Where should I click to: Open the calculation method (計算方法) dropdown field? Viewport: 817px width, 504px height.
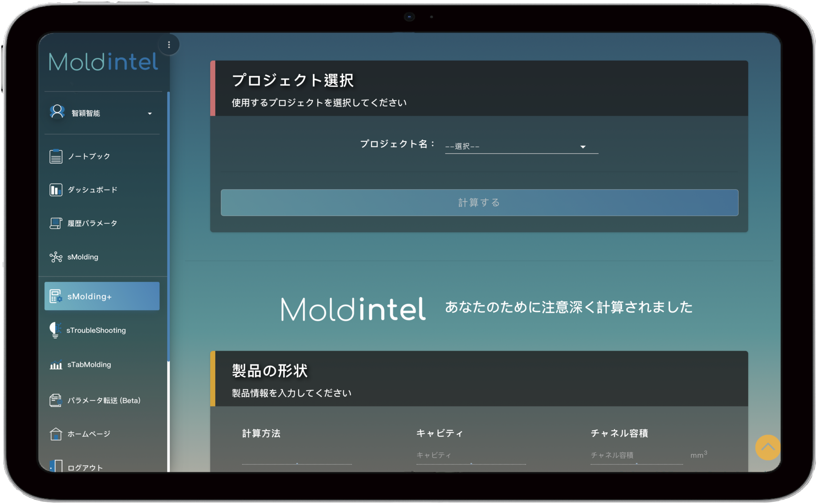(x=296, y=456)
